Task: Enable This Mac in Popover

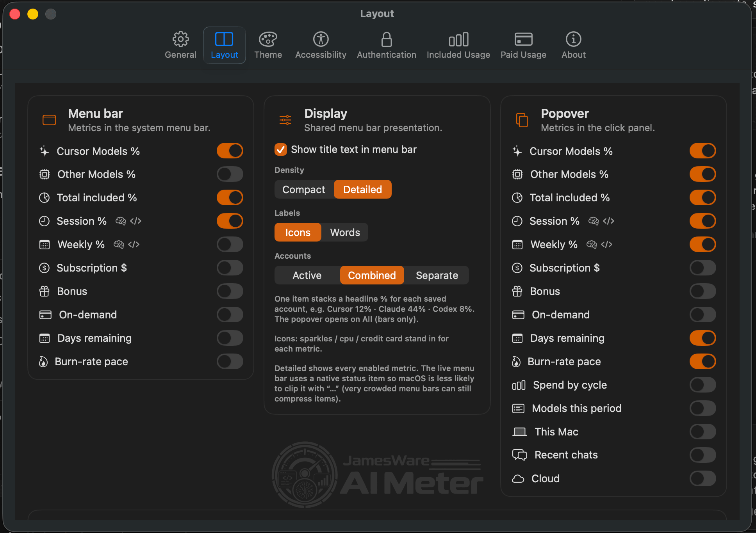Action: 703,432
